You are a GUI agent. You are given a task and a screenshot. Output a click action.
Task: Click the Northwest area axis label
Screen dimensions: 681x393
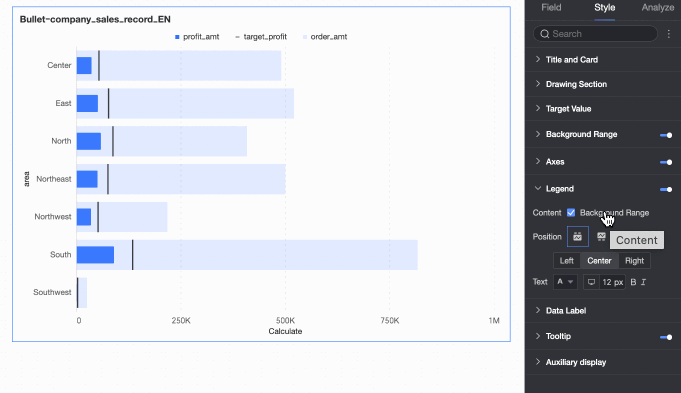pos(53,217)
